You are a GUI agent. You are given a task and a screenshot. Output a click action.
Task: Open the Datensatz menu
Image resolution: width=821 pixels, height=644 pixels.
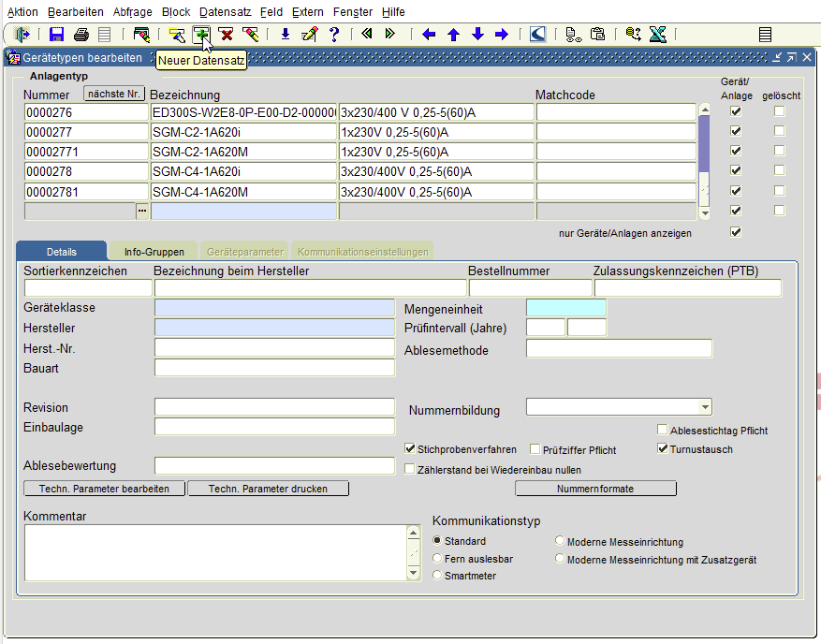[x=225, y=12]
